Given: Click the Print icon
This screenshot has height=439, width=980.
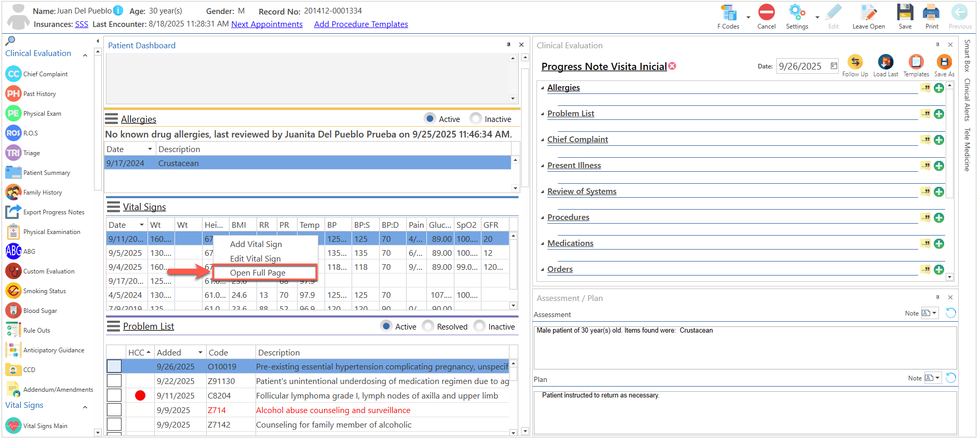Looking at the screenshot, I should 931,12.
